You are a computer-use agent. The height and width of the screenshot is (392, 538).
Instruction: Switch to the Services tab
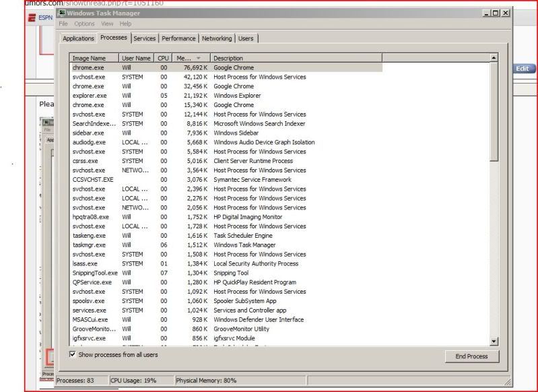click(145, 38)
